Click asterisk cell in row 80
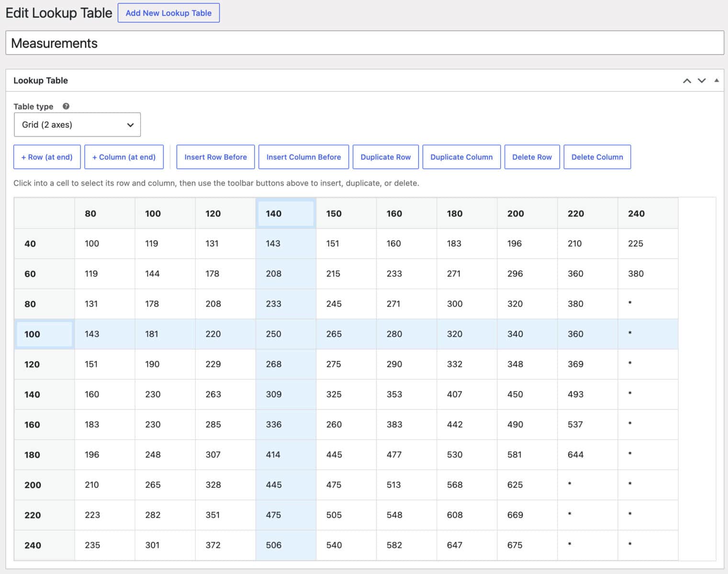The height and width of the screenshot is (574, 728). (648, 304)
